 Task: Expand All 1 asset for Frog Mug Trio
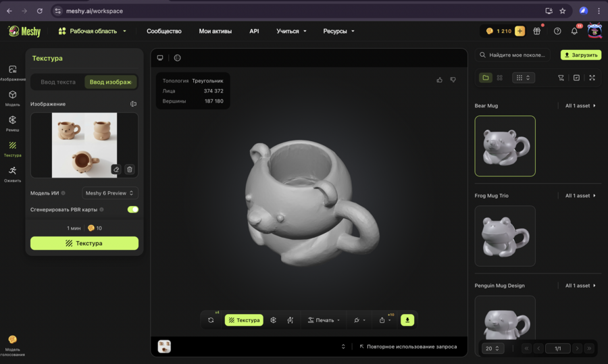(580, 195)
